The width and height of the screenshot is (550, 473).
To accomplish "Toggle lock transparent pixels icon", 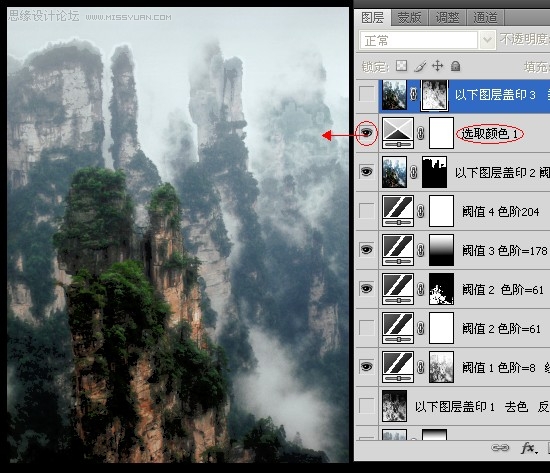I will tap(402, 66).
